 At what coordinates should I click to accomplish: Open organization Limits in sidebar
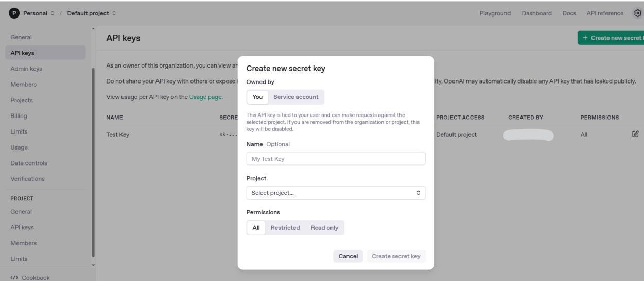point(45,131)
